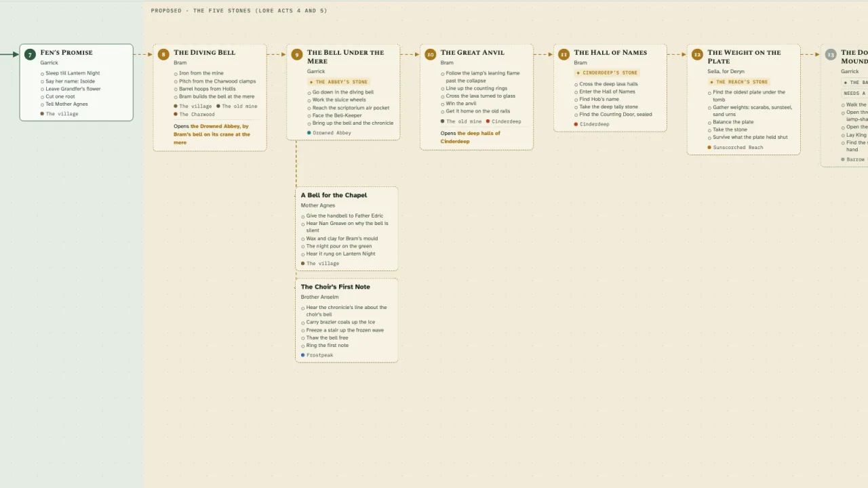Check the 'Win the anvil' objective
Screen dimensions: 868x488
(x=443, y=104)
